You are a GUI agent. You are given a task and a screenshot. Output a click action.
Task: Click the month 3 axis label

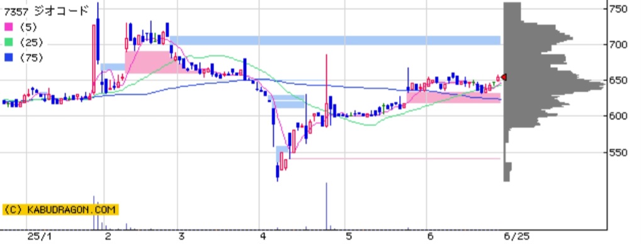coord(181,236)
